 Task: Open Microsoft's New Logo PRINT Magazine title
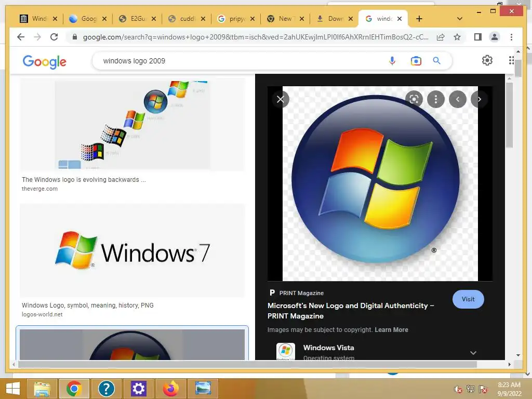click(x=351, y=311)
